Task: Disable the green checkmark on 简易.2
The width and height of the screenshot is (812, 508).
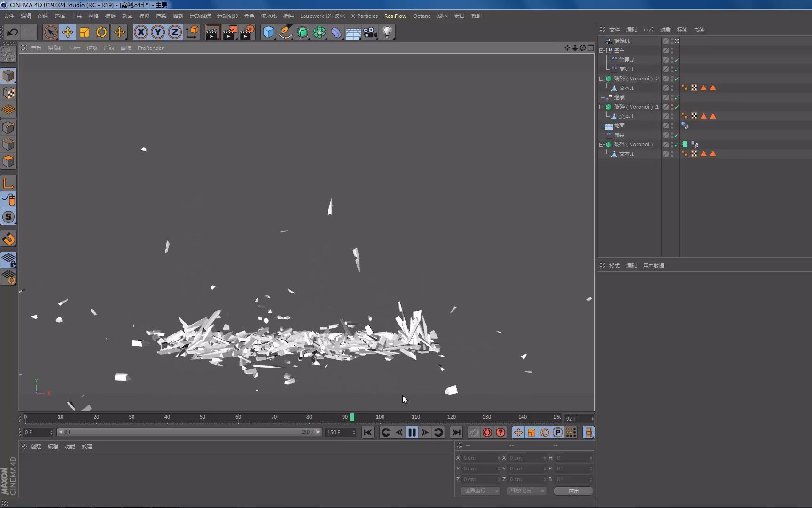Action: pos(677,60)
